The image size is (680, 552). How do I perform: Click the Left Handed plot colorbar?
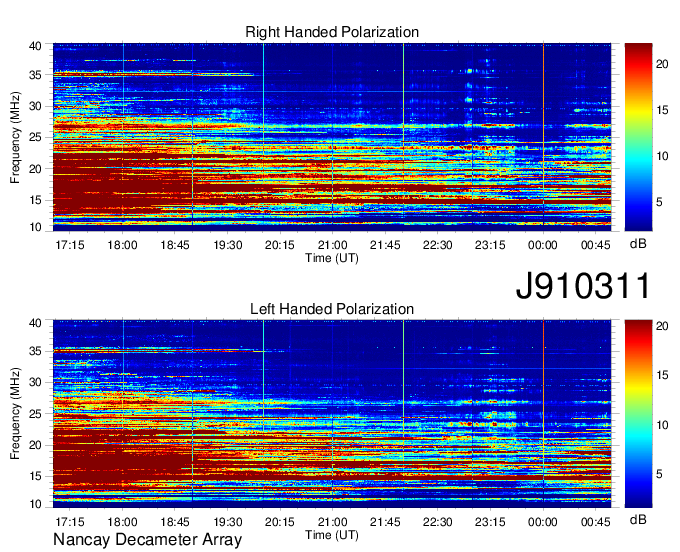click(638, 414)
